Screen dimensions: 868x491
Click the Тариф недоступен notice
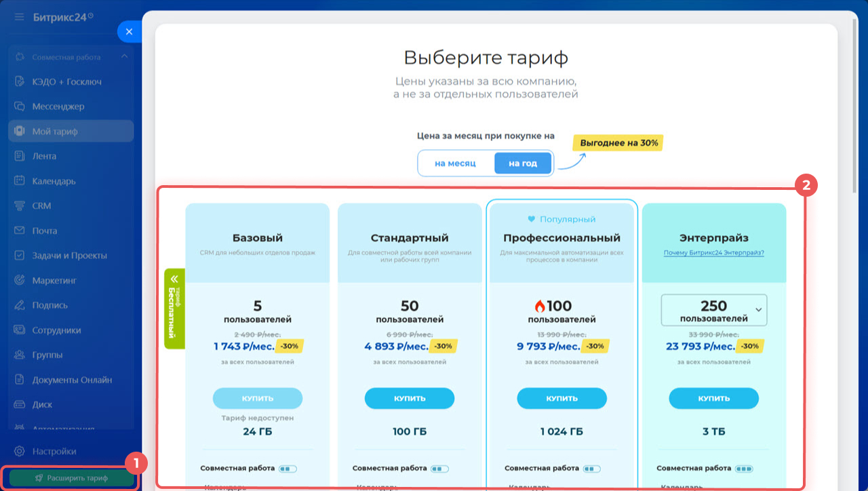click(x=258, y=418)
